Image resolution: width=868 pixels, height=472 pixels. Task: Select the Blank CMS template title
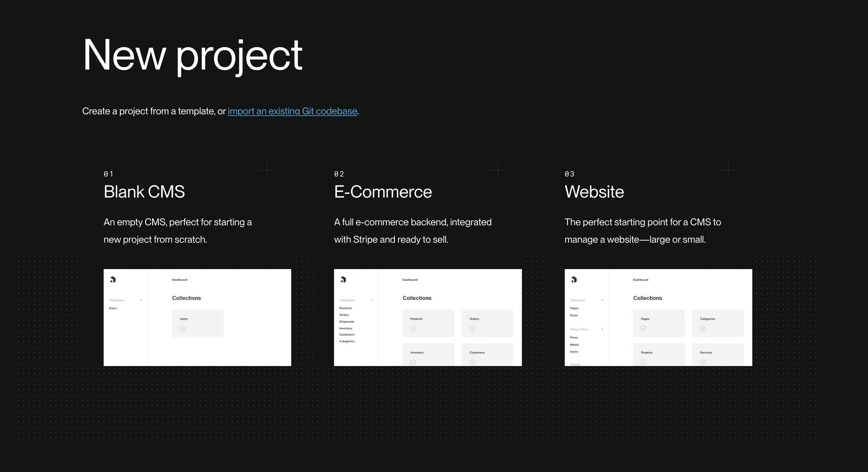(144, 192)
